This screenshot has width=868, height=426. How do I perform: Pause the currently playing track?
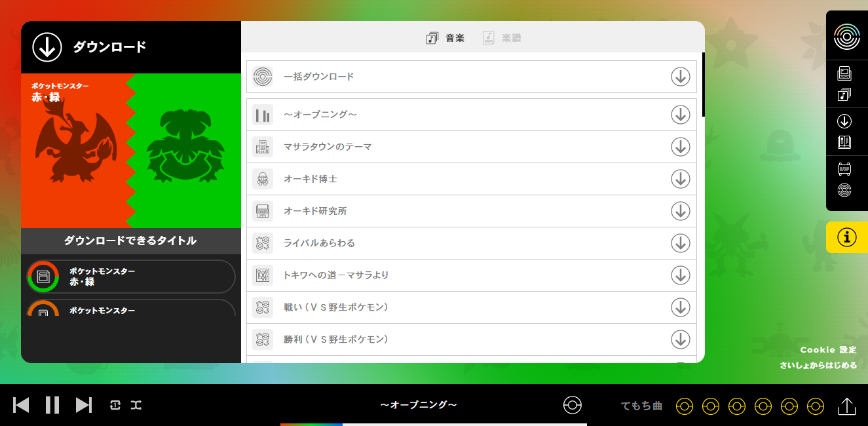click(x=52, y=405)
